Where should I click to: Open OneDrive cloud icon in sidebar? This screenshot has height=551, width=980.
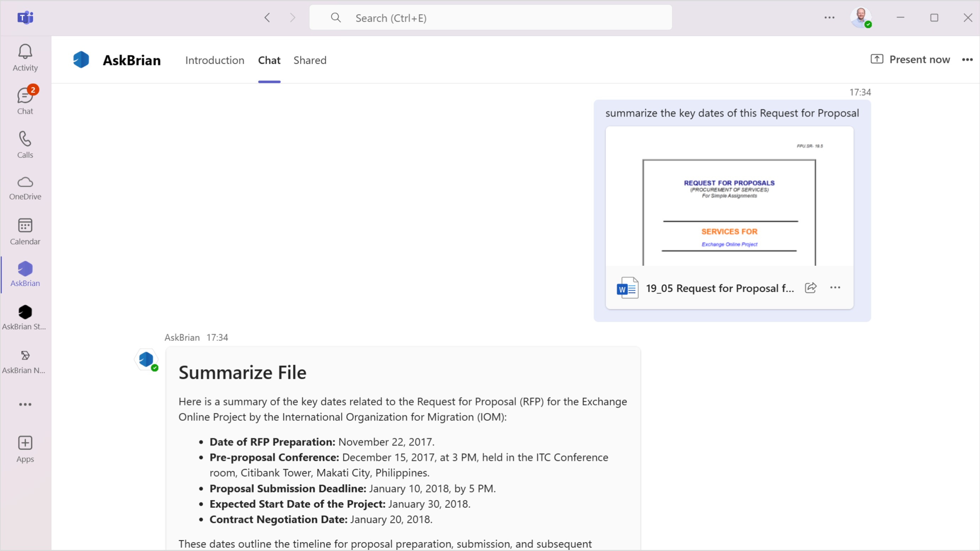pos(25,188)
